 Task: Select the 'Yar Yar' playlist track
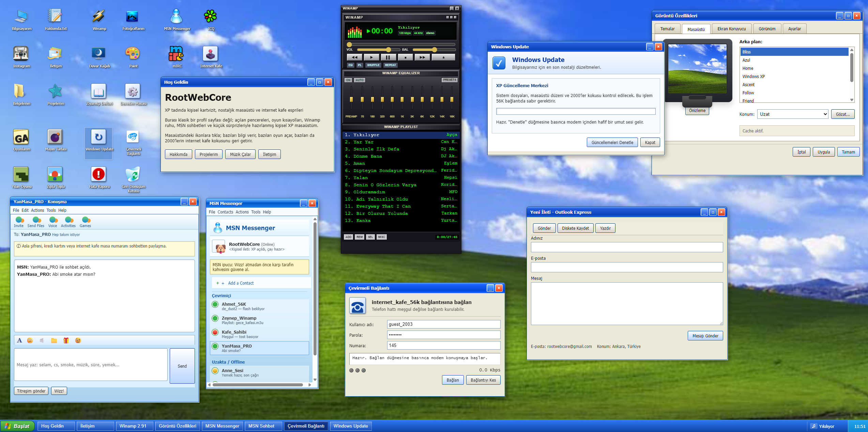coord(401,142)
